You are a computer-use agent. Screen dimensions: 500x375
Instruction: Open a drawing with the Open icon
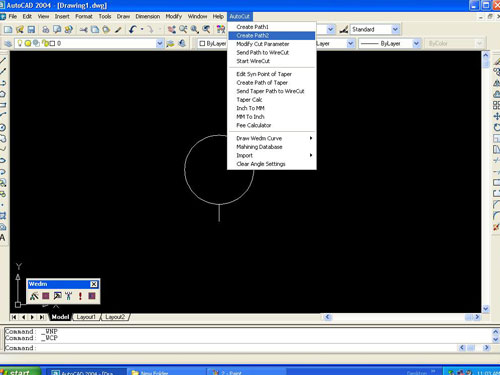[20, 30]
